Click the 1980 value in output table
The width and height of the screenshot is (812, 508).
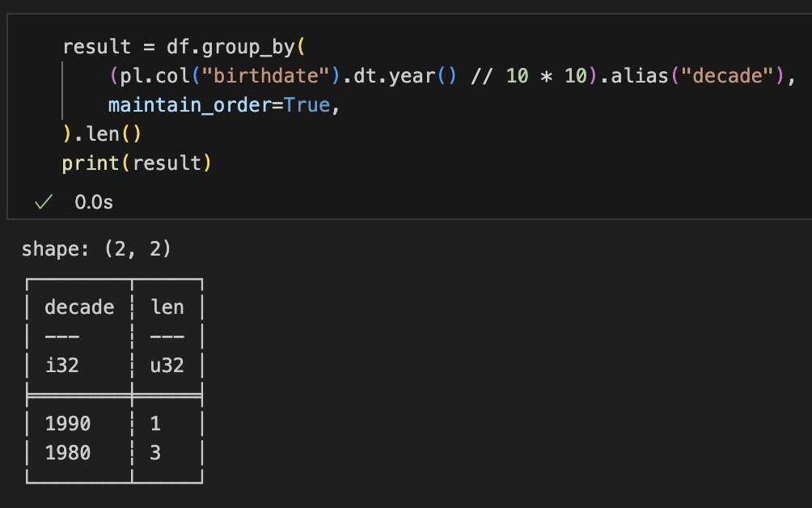[68, 452]
